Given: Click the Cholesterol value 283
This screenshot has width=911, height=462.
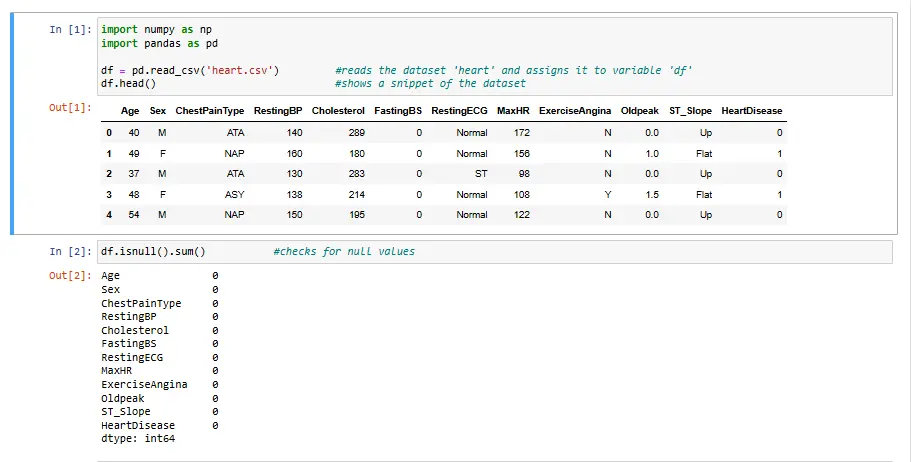Looking at the screenshot, I should coord(357,174).
